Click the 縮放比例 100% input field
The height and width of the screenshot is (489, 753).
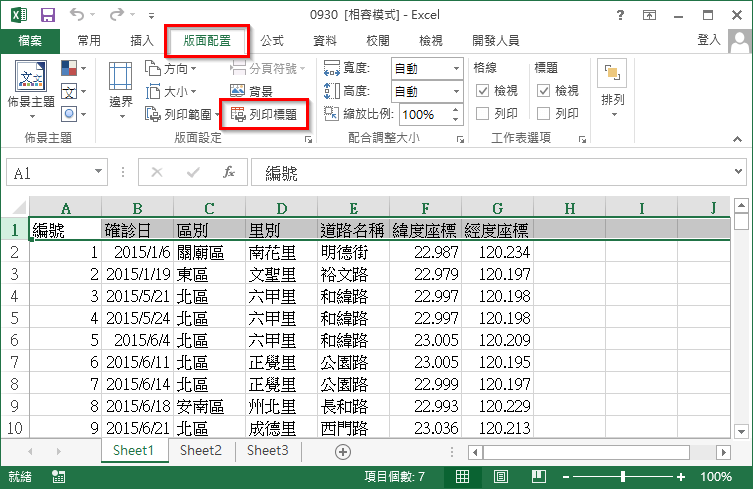coord(425,115)
